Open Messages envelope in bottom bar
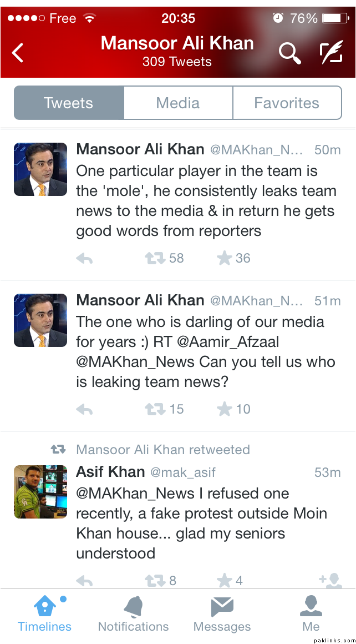 222,614
